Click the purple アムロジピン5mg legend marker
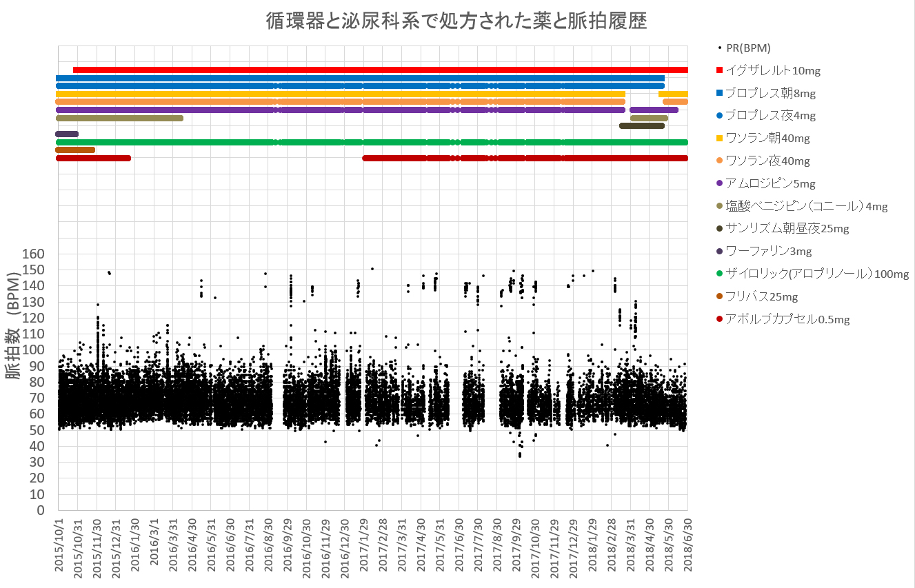915x588 pixels. click(x=720, y=183)
